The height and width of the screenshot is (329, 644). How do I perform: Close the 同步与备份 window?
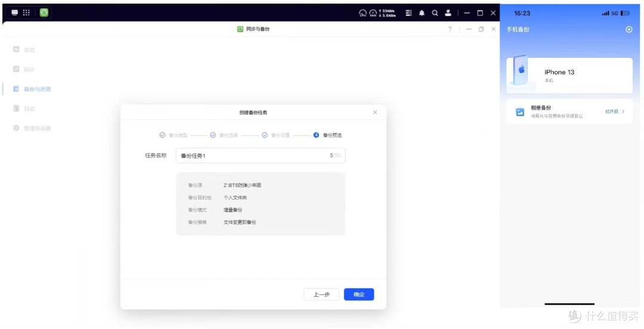(x=493, y=29)
